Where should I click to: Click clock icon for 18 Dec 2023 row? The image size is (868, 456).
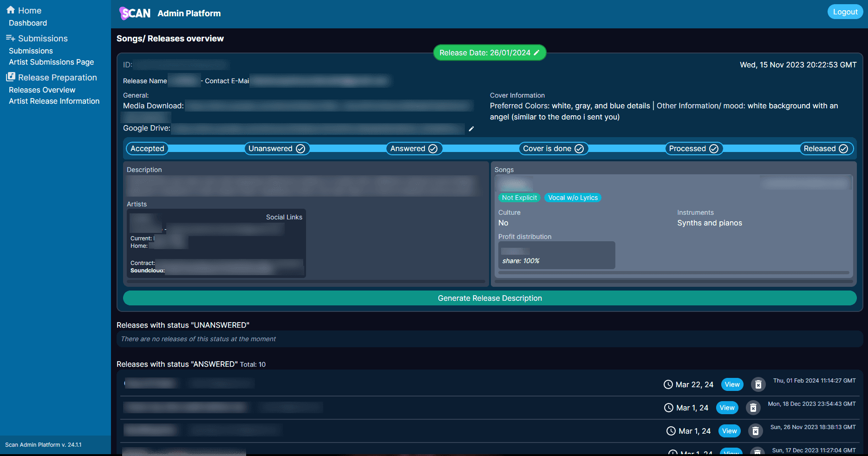point(668,408)
